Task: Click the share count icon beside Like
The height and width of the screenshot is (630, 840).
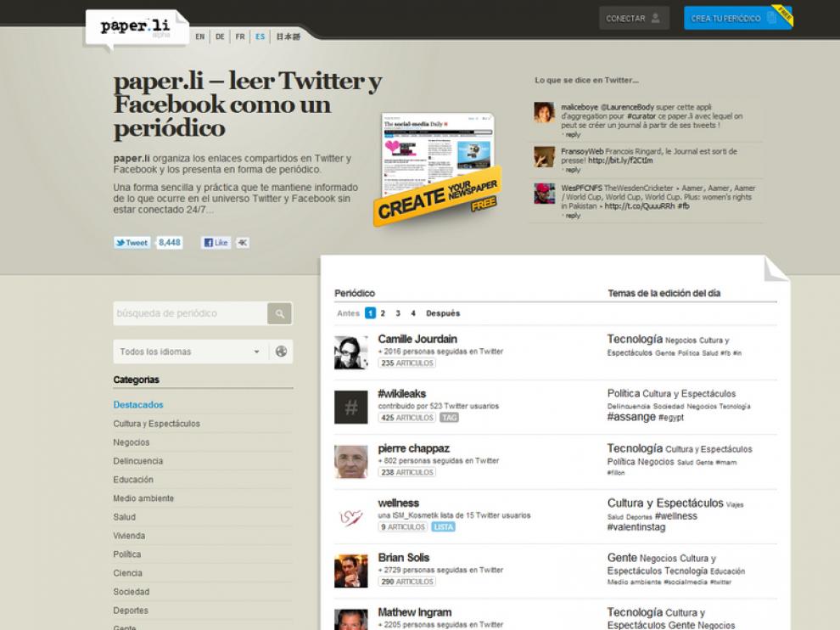Action: [243, 243]
